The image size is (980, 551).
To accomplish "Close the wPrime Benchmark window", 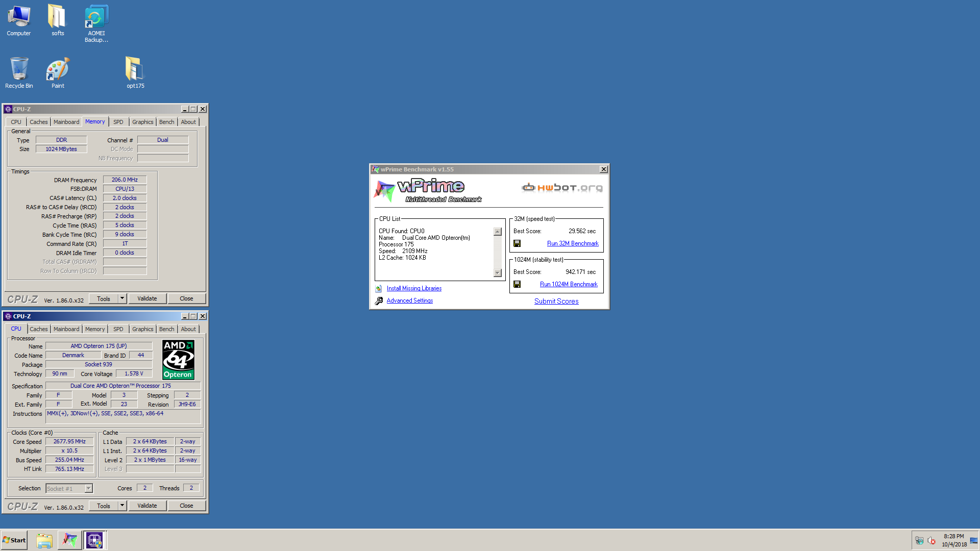I will click(604, 169).
